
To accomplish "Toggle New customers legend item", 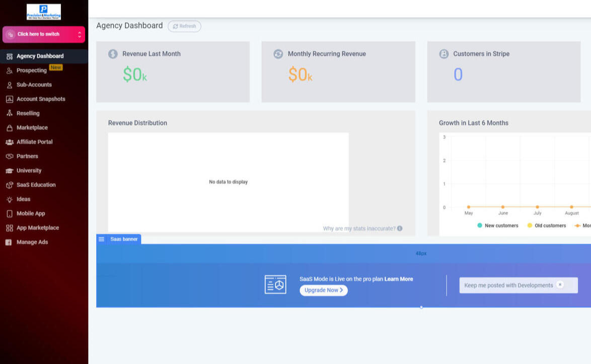I will tap(498, 226).
